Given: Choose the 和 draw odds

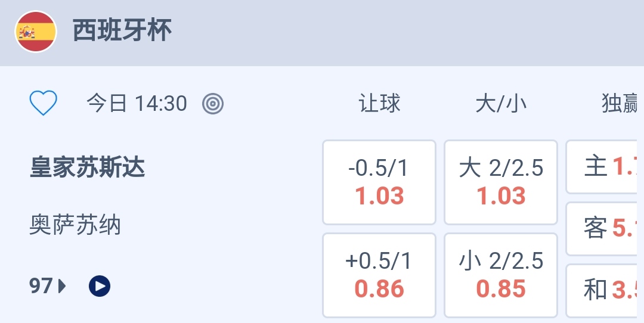Looking at the screenshot, I should click(605, 290).
